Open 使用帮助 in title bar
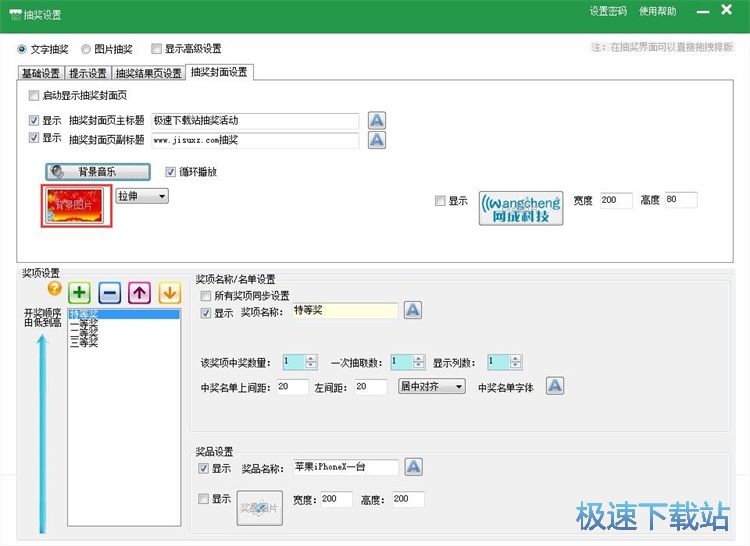This screenshot has height=546, width=750. (658, 11)
